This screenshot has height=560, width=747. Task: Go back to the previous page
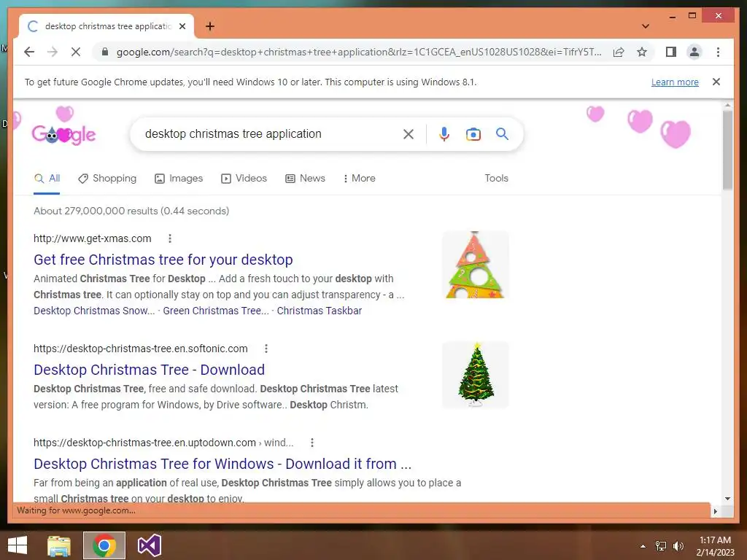tap(29, 52)
